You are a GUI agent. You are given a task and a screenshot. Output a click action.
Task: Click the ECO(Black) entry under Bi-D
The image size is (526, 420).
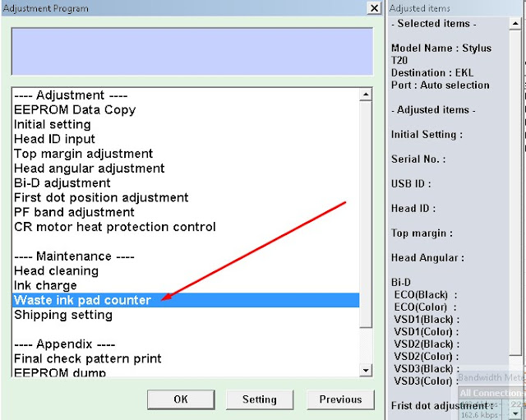click(x=426, y=295)
